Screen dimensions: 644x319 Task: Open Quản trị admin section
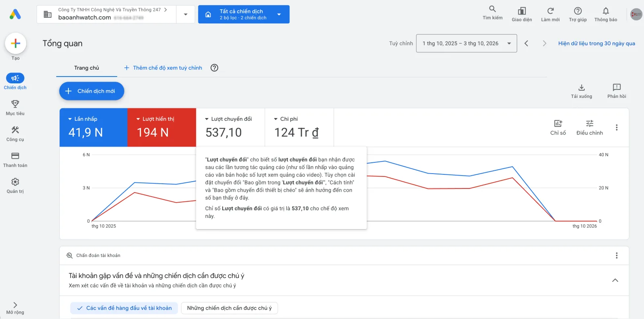[x=15, y=185]
